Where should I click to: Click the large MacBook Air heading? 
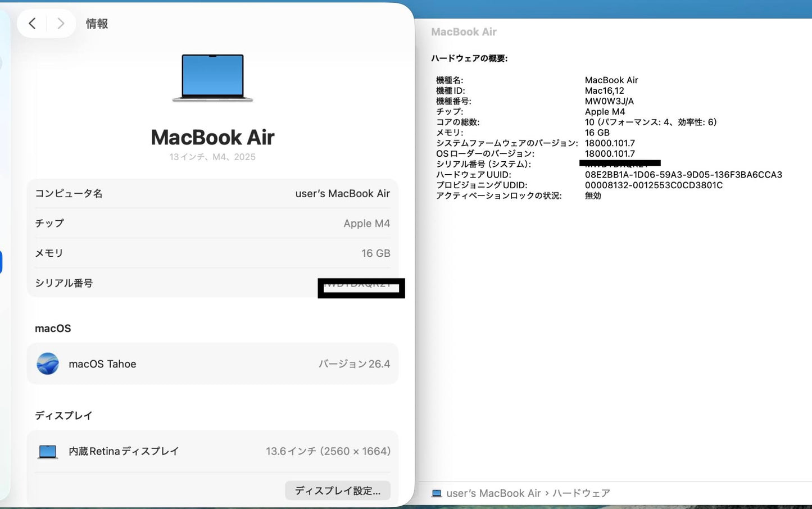point(212,137)
